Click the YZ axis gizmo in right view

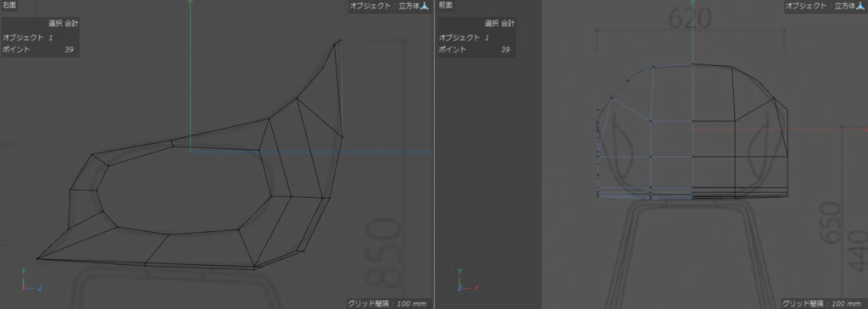click(31, 279)
